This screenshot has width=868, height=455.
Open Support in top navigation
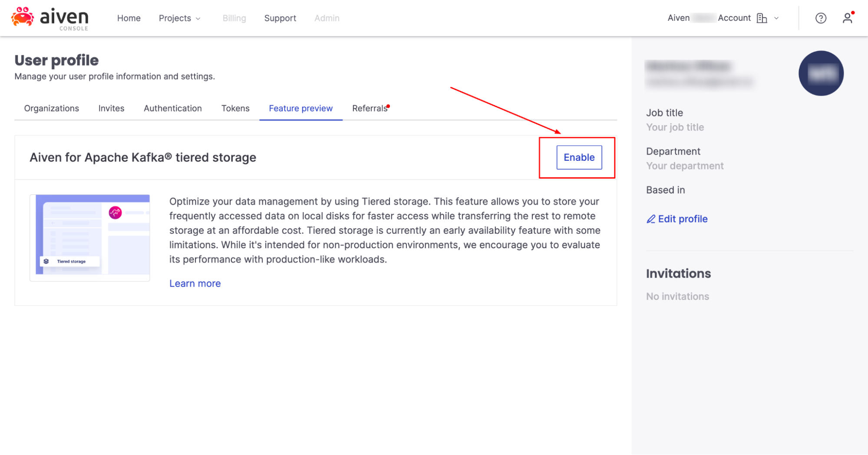click(x=280, y=18)
